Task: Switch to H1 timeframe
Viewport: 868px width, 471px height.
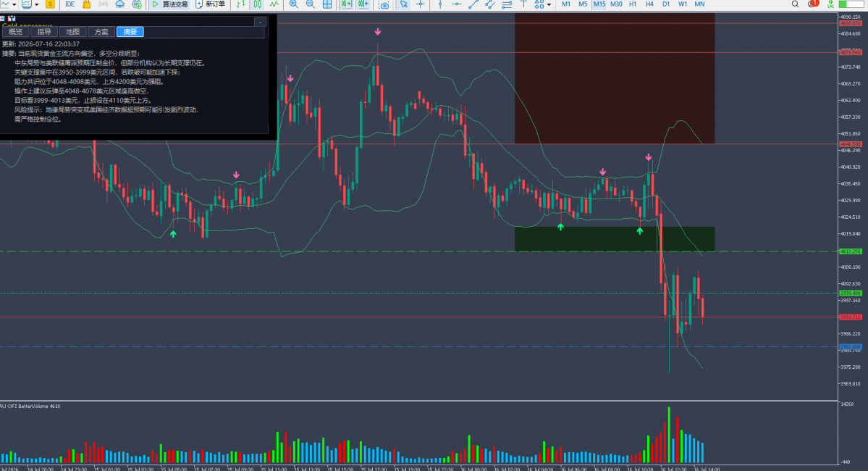Action: (x=633, y=4)
